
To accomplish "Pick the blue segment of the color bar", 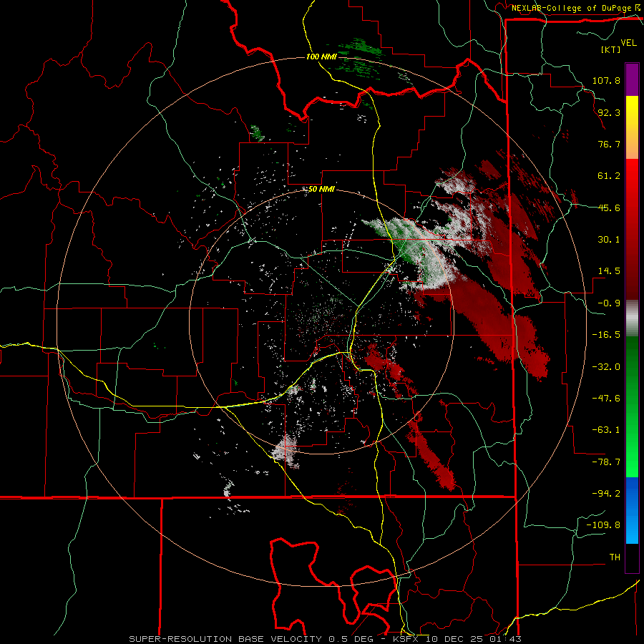I will pyautogui.click(x=632, y=510).
